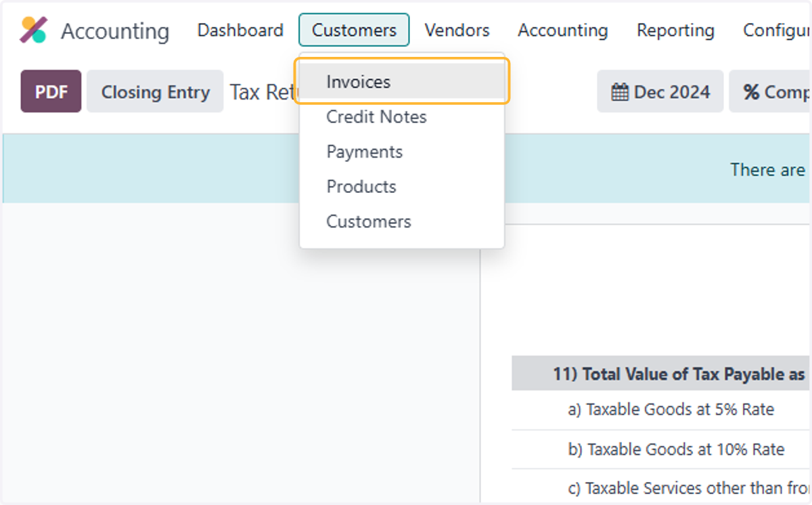
Task: Open the Dashboard menu
Action: click(240, 30)
